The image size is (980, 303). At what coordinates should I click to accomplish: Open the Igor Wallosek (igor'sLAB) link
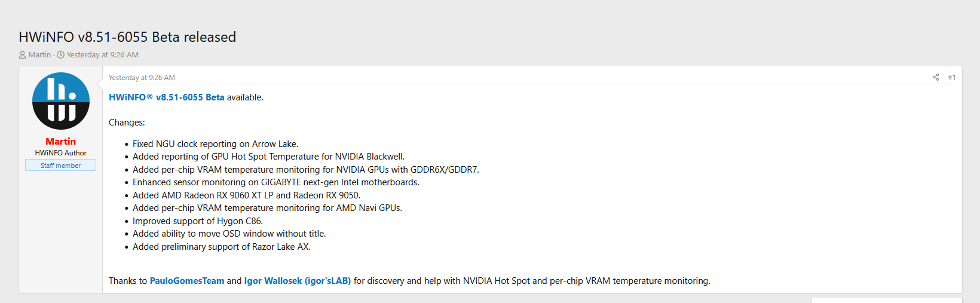[x=298, y=281]
